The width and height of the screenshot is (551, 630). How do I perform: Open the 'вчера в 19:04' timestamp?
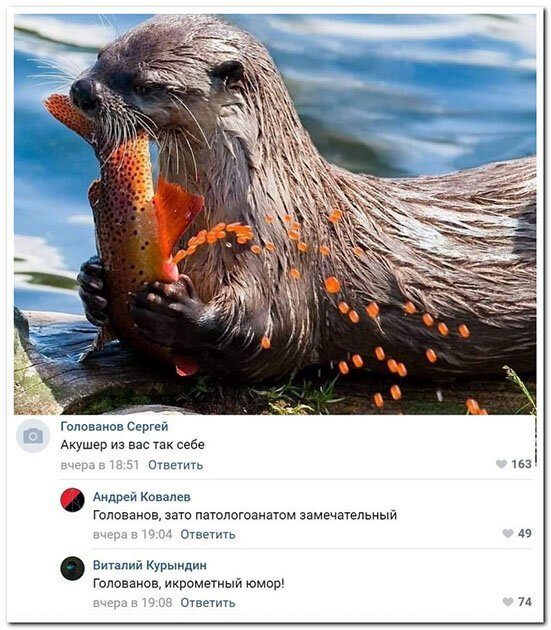(132, 534)
